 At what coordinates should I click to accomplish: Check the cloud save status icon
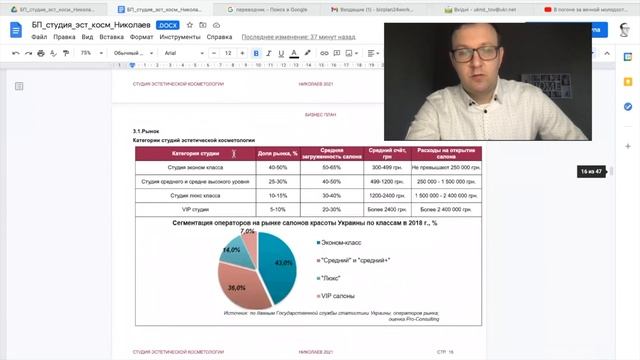[x=216, y=25]
